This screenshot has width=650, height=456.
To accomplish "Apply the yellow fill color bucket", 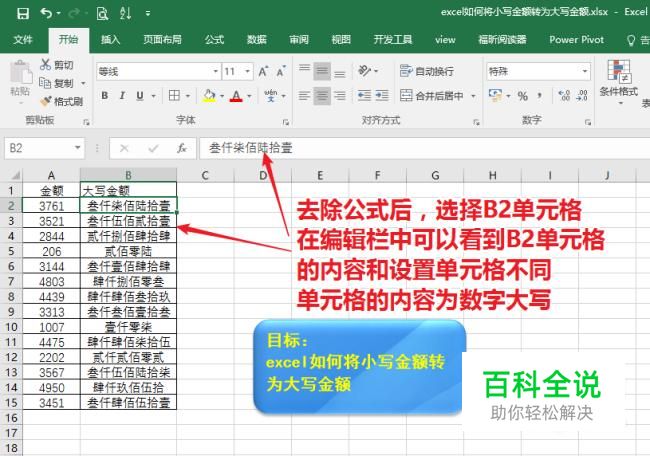I will (209, 96).
